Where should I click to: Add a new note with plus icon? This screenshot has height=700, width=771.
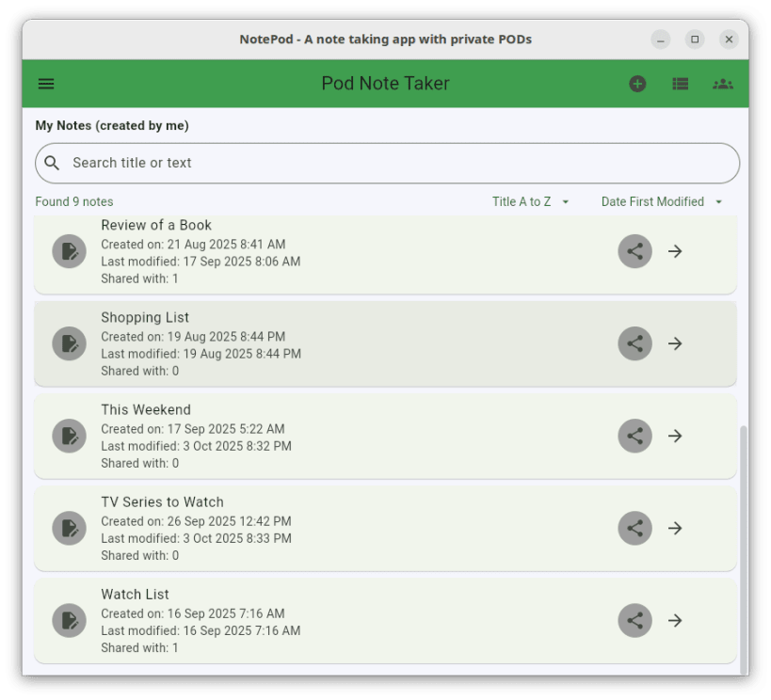(637, 84)
